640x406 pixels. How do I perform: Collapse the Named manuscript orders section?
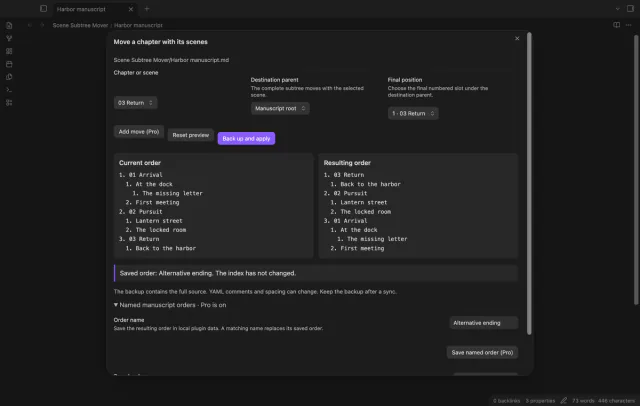pyautogui.click(x=170, y=305)
